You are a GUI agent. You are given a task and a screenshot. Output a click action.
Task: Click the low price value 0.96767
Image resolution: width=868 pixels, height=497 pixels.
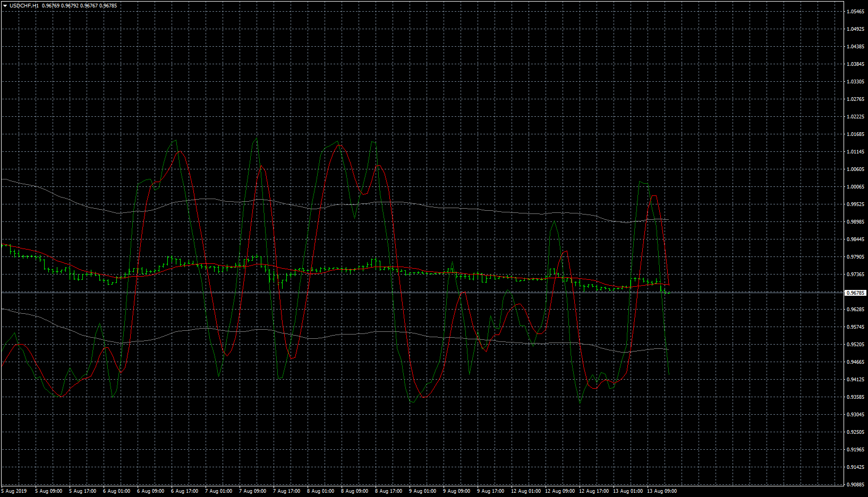[x=89, y=6]
